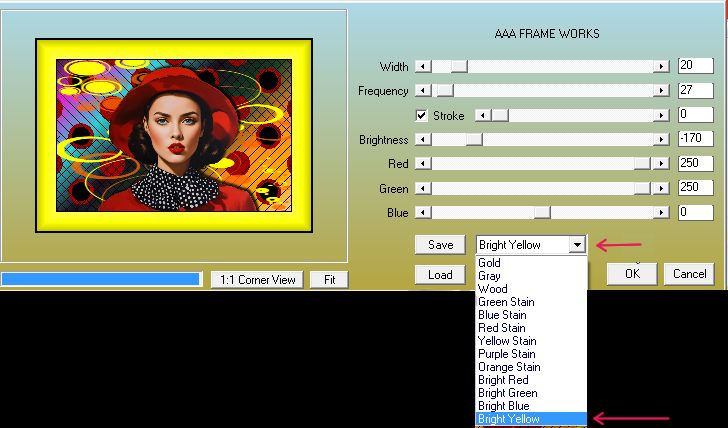Open the frame preset dropdown arrow
Viewport: 728px width, 428px height.
(577, 245)
